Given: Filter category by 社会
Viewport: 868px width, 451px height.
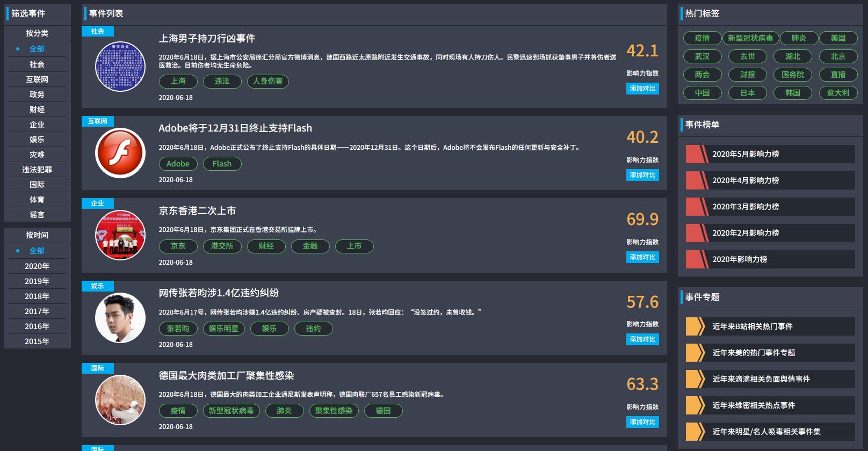Looking at the screenshot, I should pyautogui.click(x=37, y=64).
